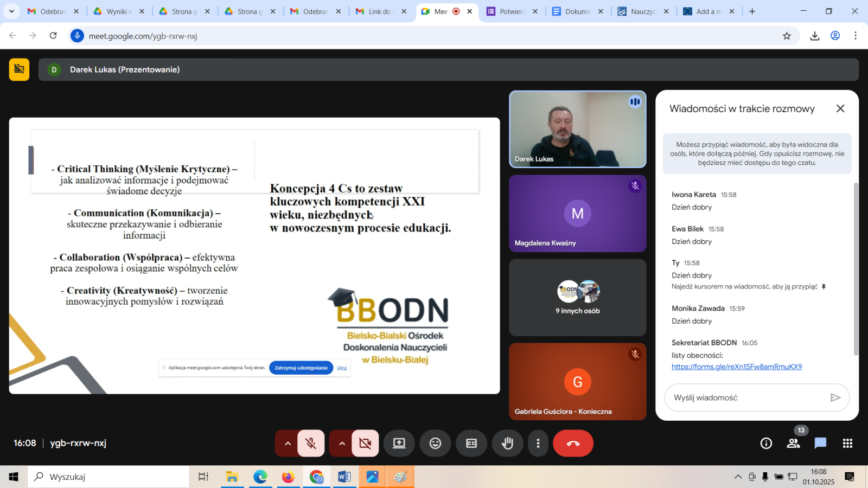
Task: Turn on the disabled camera button
Action: pyautogui.click(x=365, y=444)
